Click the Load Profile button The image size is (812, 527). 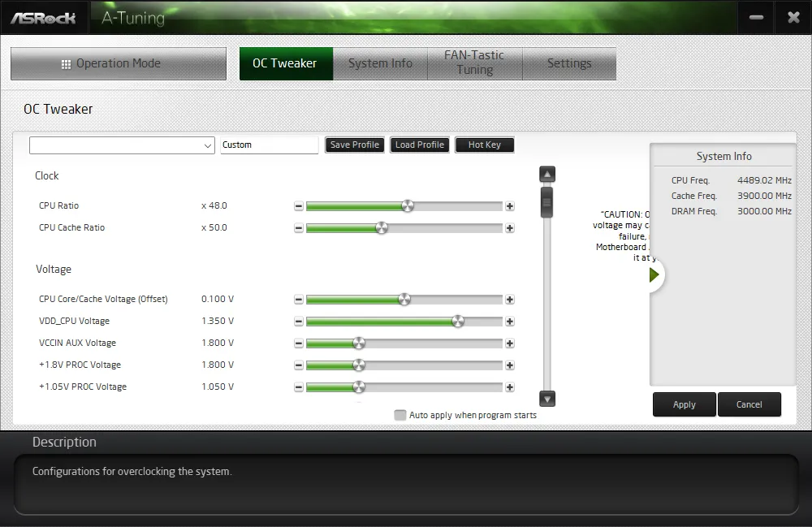(x=420, y=145)
